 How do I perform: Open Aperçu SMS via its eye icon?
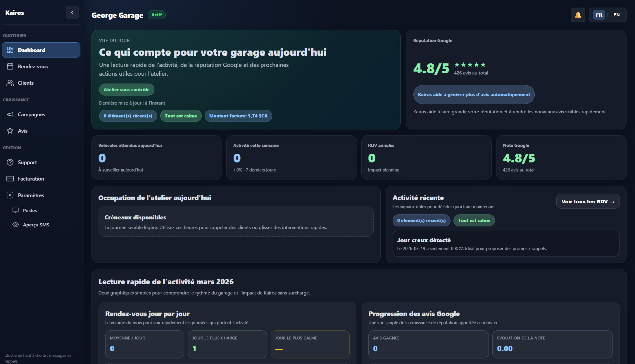(x=15, y=224)
